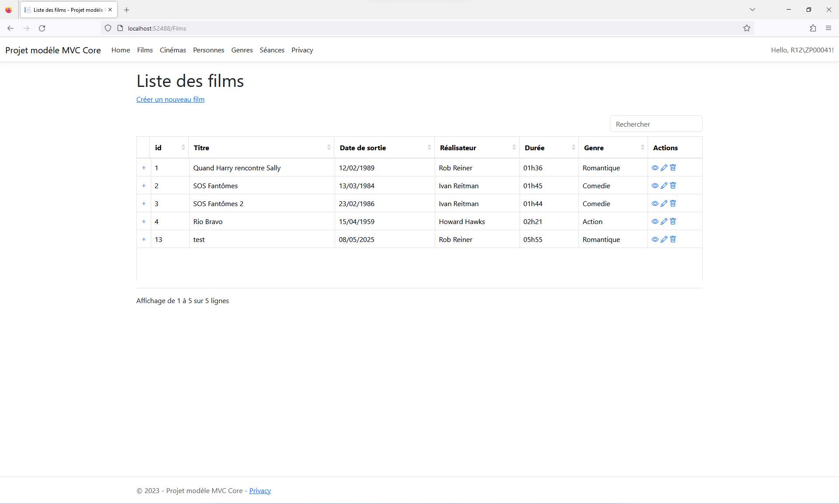The height and width of the screenshot is (504, 839).
Task: Expand the plus toggle for SOS Fantômes 2
Action: 144,204
